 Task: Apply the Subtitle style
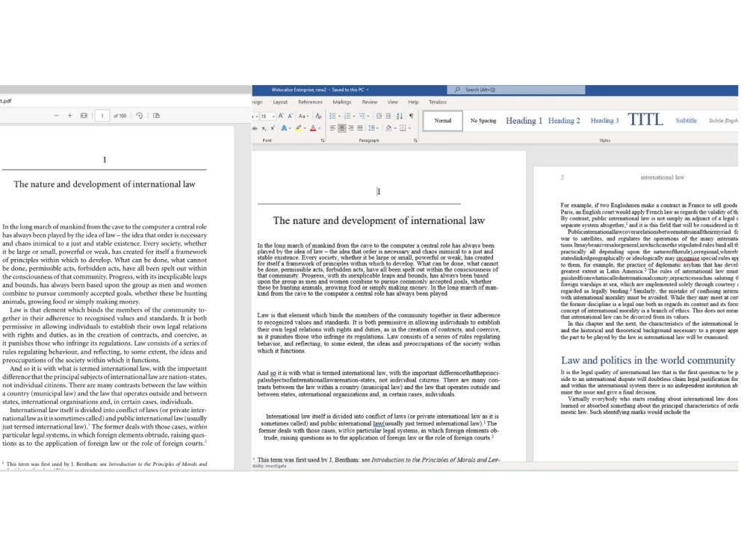pos(686,120)
